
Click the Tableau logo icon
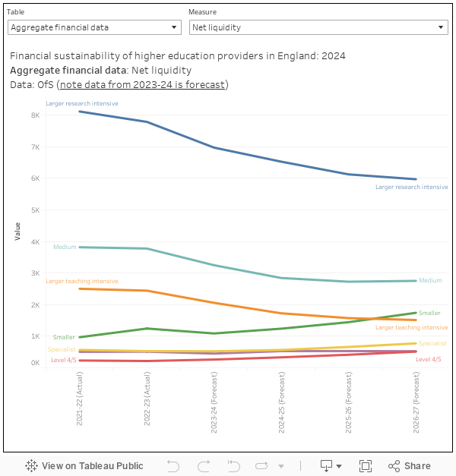32,466
